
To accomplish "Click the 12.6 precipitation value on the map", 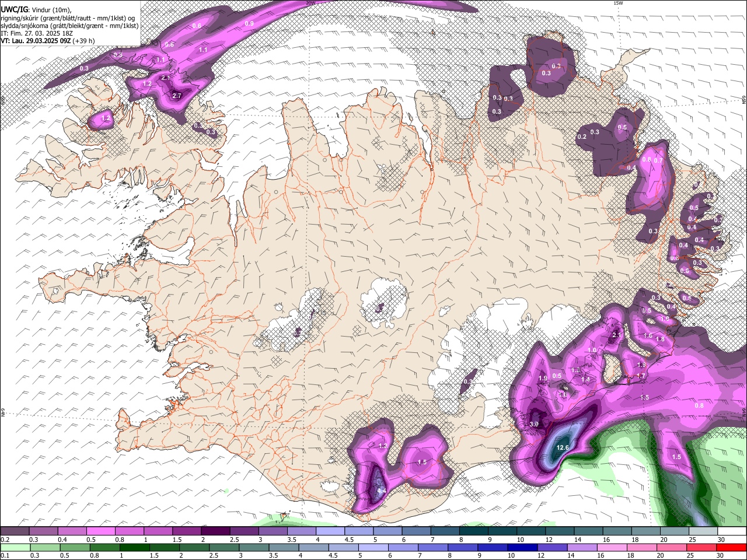I will pos(563,447).
